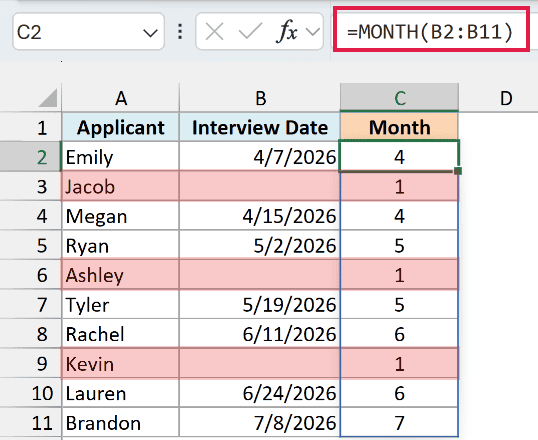Select the cell containing Ashley

[121, 275]
